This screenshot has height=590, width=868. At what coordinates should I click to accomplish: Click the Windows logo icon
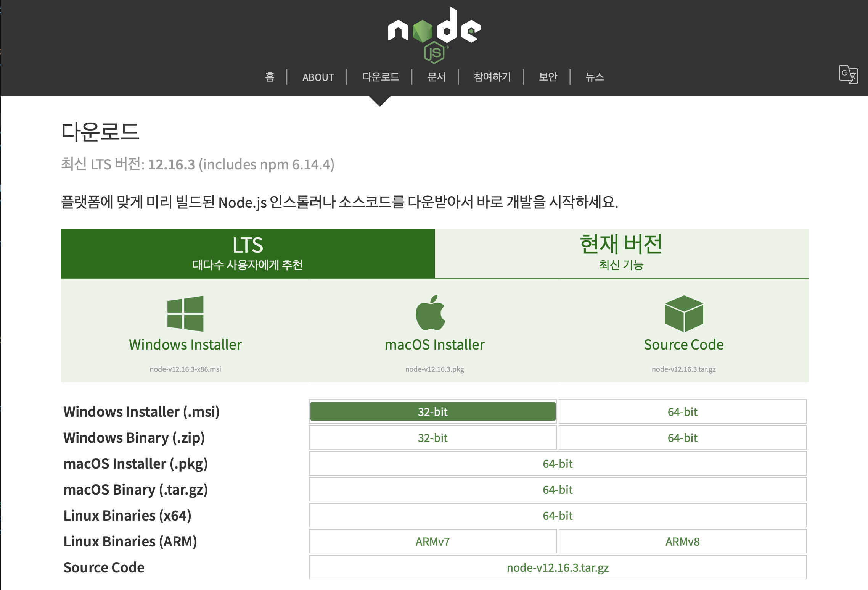(x=185, y=313)
